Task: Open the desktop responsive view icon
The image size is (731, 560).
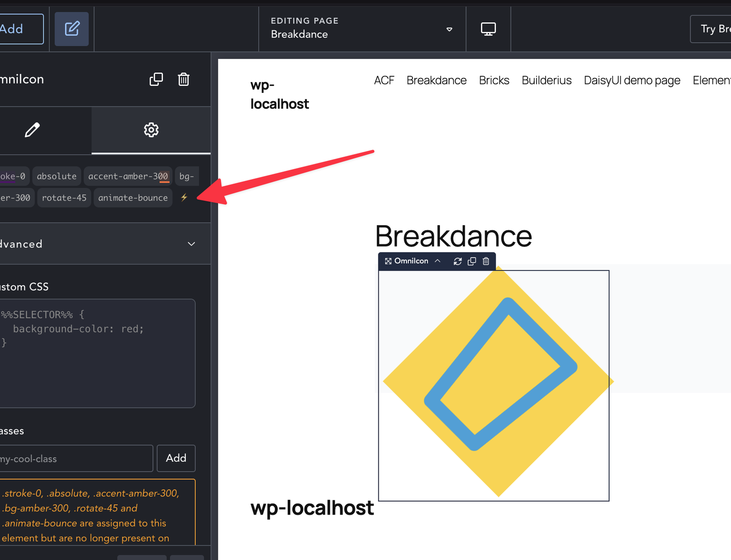Action: point(488,29)
